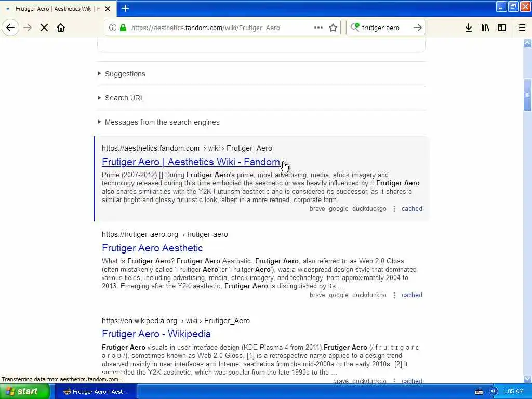Click the green padlock security icon
The width and height of the screenshot is (532, 399).
pyautogui.click(x=123, y=28)
